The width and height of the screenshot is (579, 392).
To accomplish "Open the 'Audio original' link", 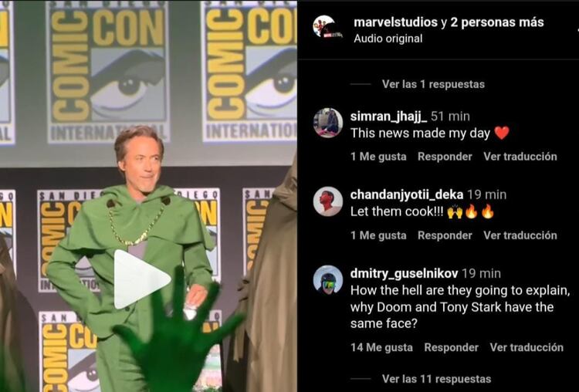I will 388,39.
